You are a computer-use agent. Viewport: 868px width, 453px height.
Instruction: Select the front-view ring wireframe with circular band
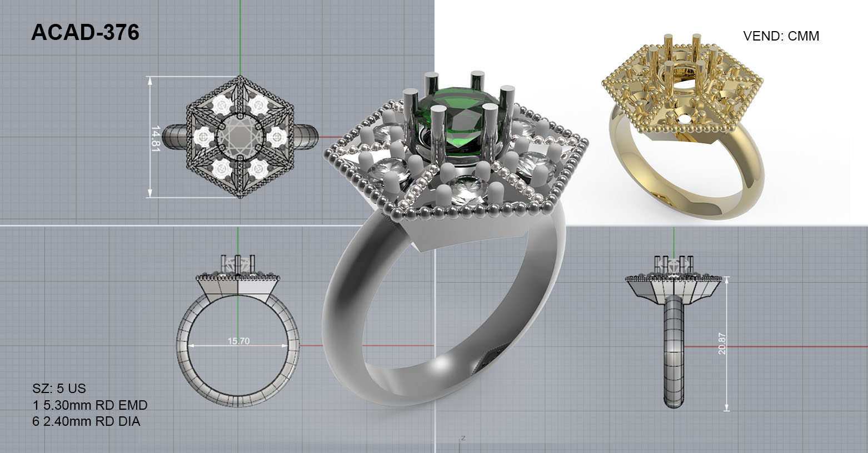238,332
